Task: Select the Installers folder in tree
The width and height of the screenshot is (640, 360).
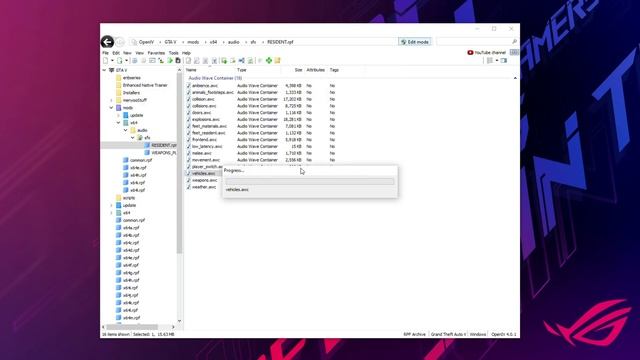Action: click(x=131, y=93)
